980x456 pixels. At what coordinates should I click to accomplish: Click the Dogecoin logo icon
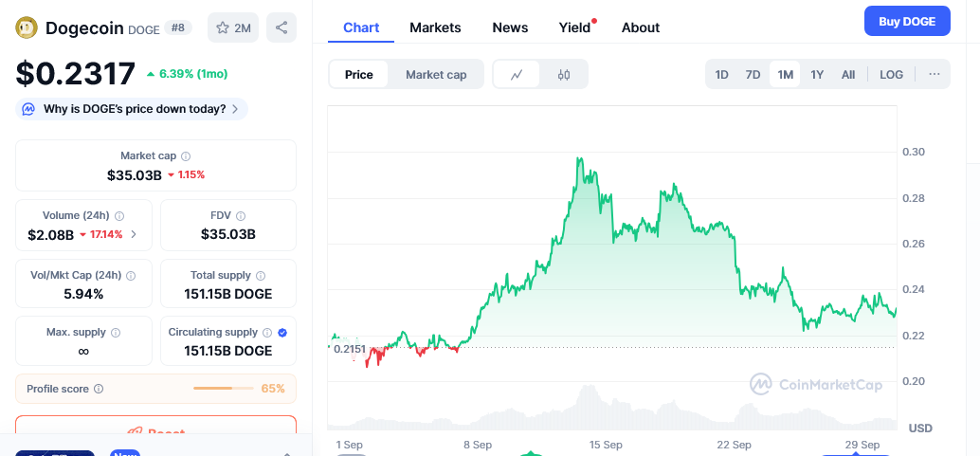(27, 28)
